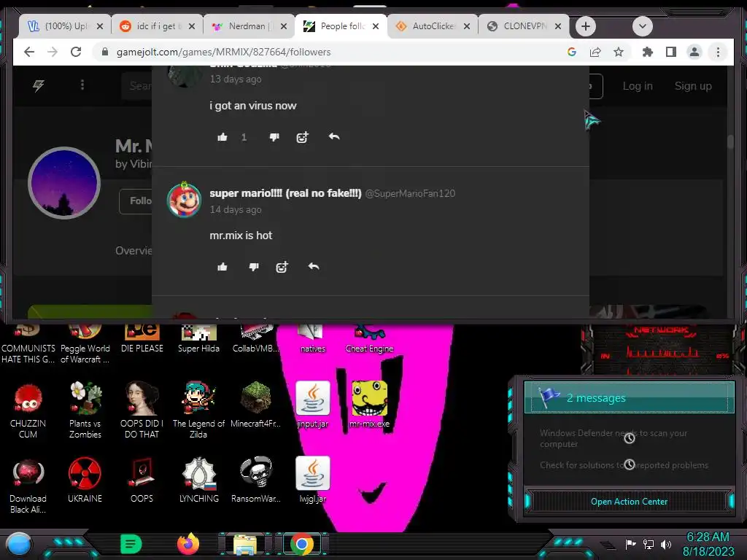Click Follow button on Mr. Mix page
Screen dimensions: 747x560
pyautogui.click(x=136, y=201)
